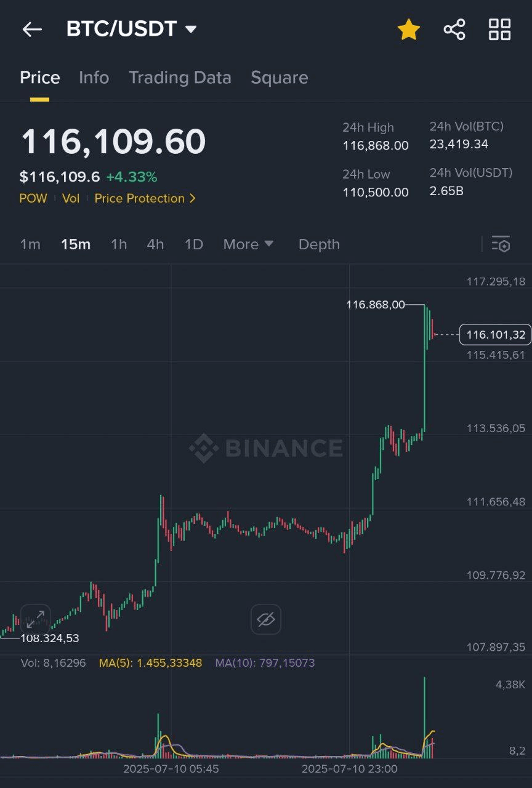The width and height of the screenshot is (532, 788).
Task: Select the 1h chart interval
Action: (x=119, y=244)
